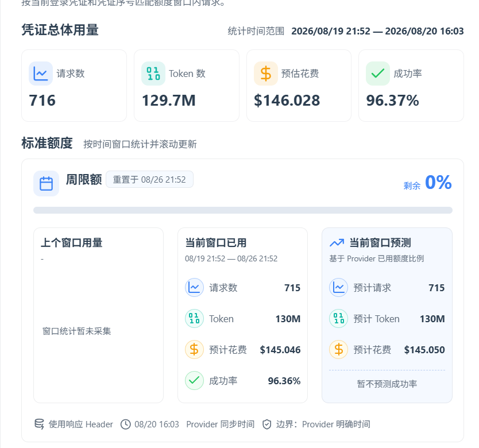Click the 窗口统计暂未采集 message
Viewport: 479px width, 448px height.
point(77,331)
